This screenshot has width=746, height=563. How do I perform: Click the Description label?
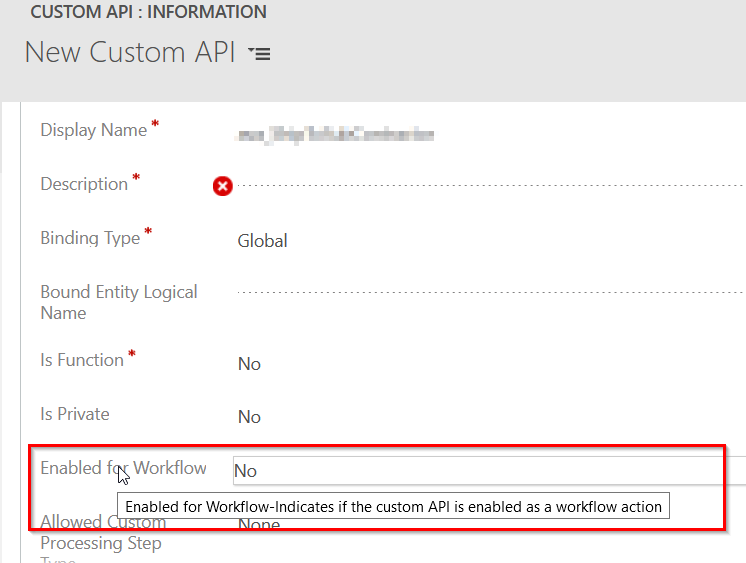(84, 184)
